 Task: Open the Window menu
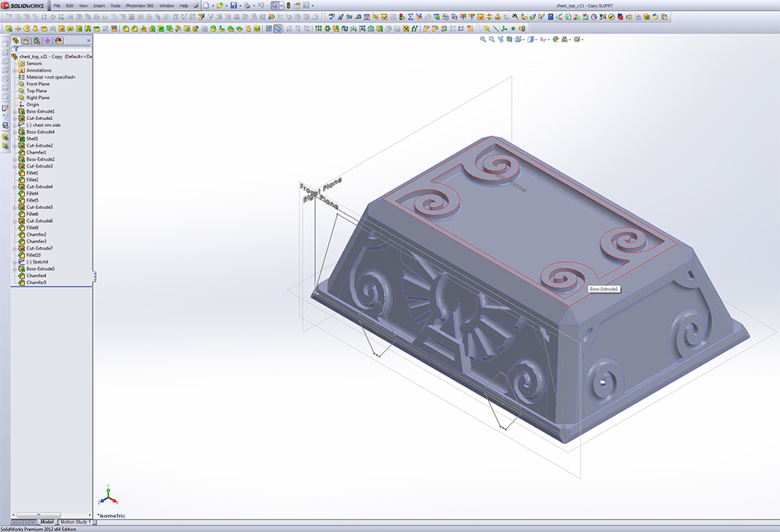click(x=166, y=5)
